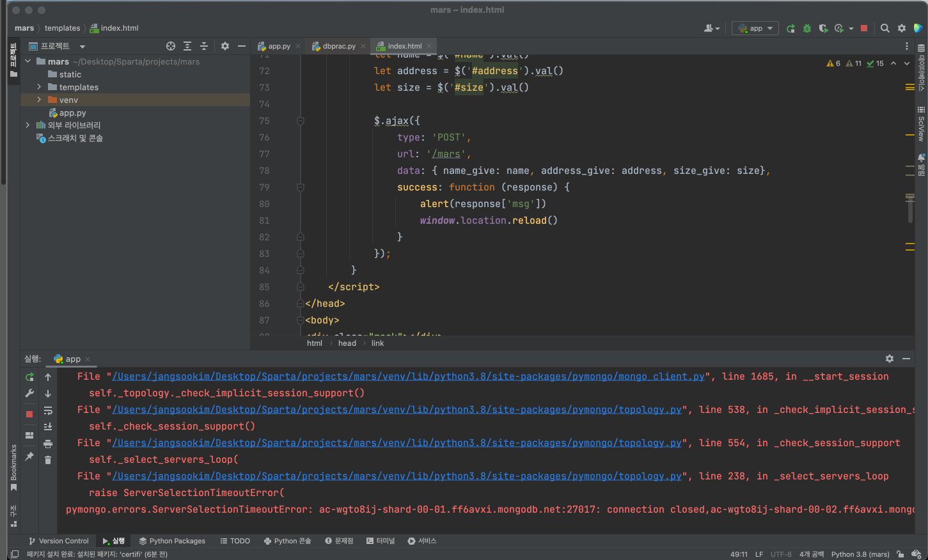
Task: Click the profiler run icon
Action: coord(839,28)
